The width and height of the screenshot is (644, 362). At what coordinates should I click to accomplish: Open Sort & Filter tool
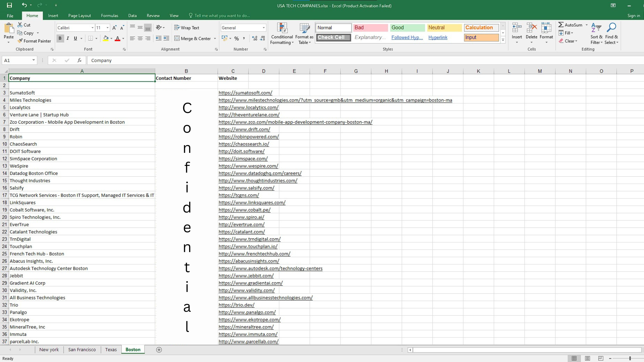[x=596, y=33]
